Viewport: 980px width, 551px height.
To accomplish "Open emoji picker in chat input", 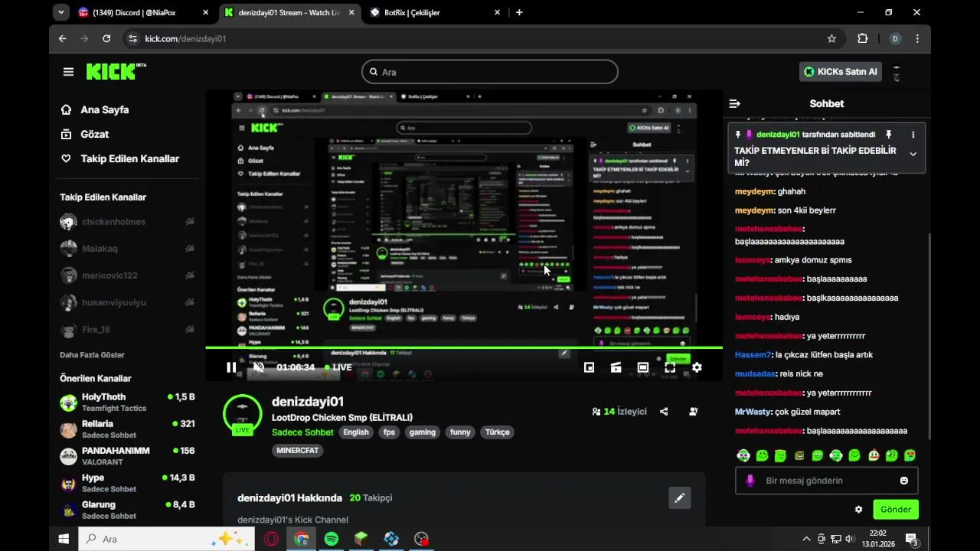I will click(904, 481).
